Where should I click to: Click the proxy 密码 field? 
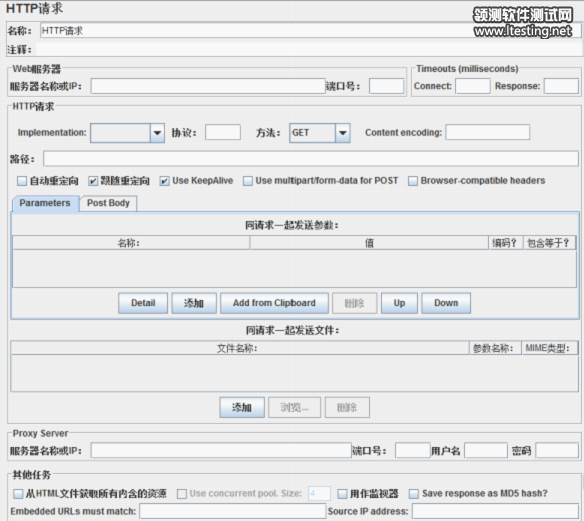(557, 451)
